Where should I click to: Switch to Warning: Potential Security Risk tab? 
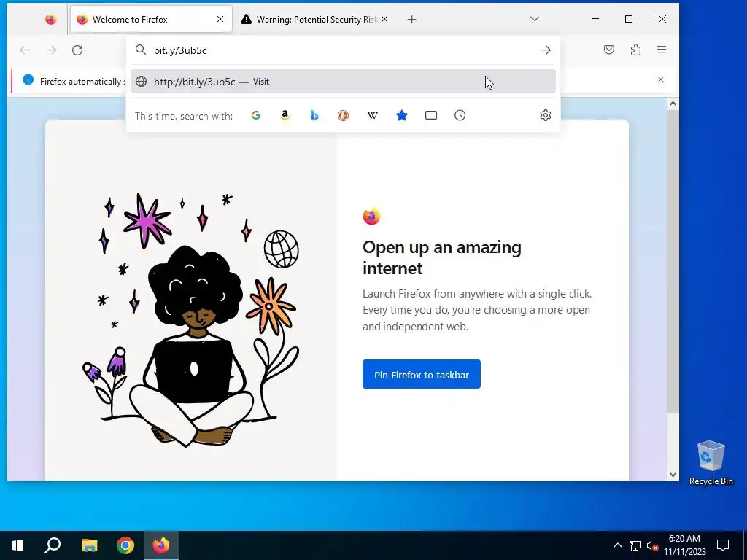click(x=314, y=19)
